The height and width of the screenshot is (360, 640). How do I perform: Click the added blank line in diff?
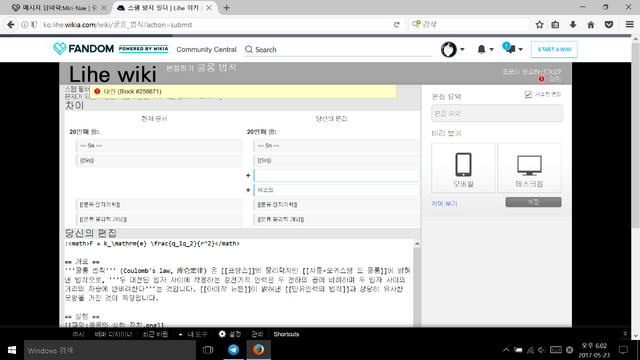[x=336, y=176]
